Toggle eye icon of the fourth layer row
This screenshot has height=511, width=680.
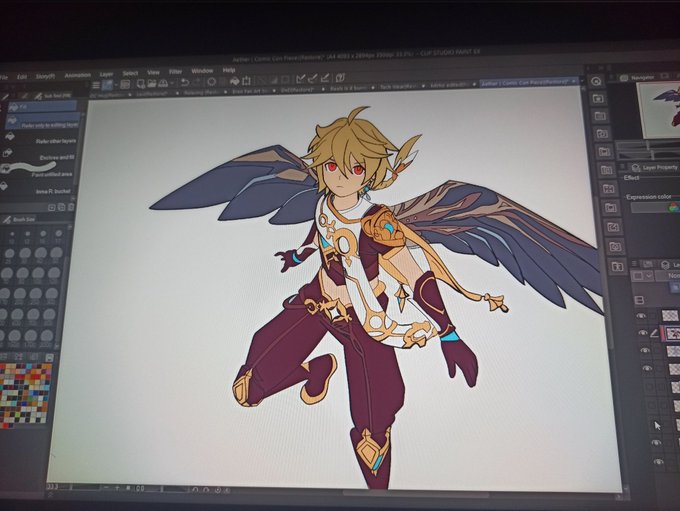tap(647, 368)
